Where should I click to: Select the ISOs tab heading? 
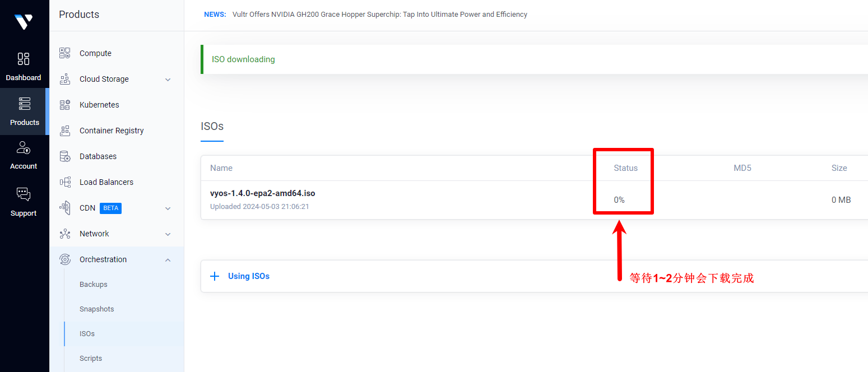tap(212, 127)
